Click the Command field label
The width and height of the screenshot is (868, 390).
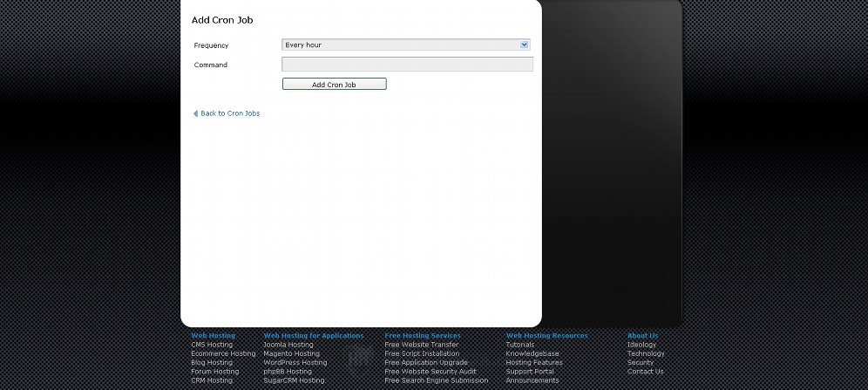click(x=210, y=65)
